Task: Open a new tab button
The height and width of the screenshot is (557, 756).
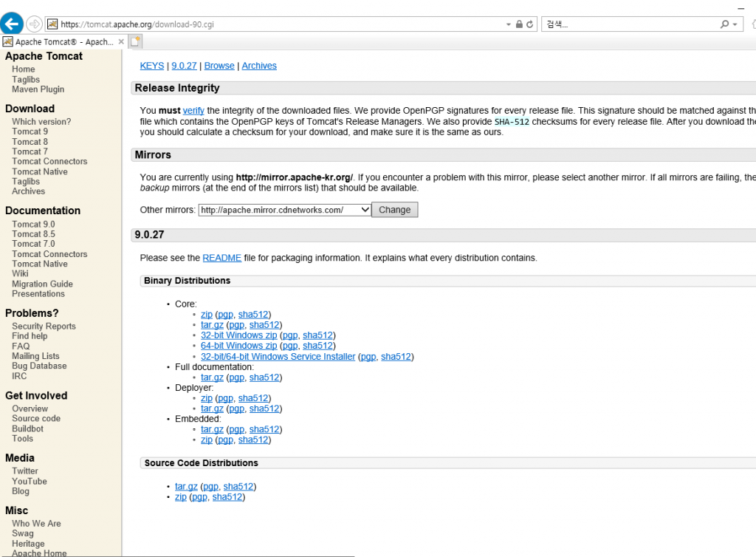Action: (136, 41)
